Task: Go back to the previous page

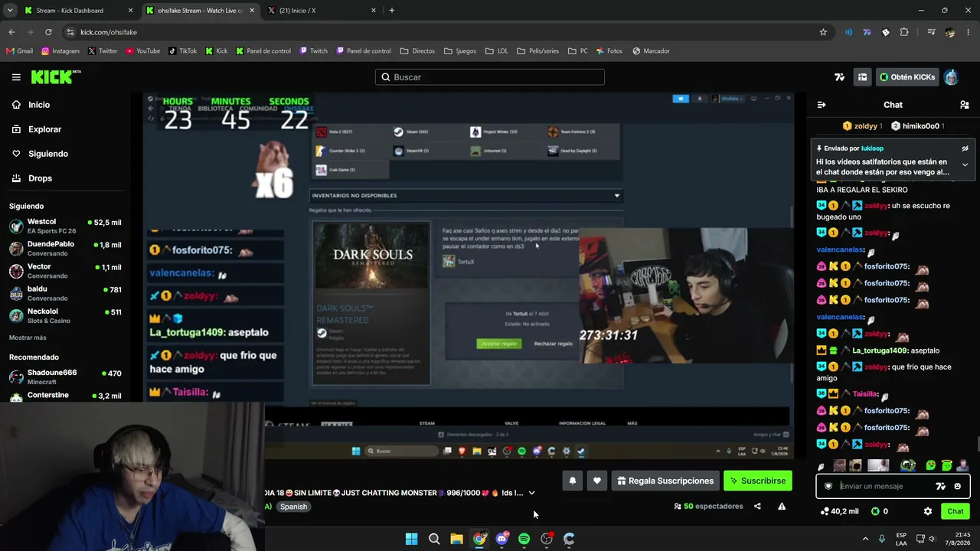Action: [11, 32]
